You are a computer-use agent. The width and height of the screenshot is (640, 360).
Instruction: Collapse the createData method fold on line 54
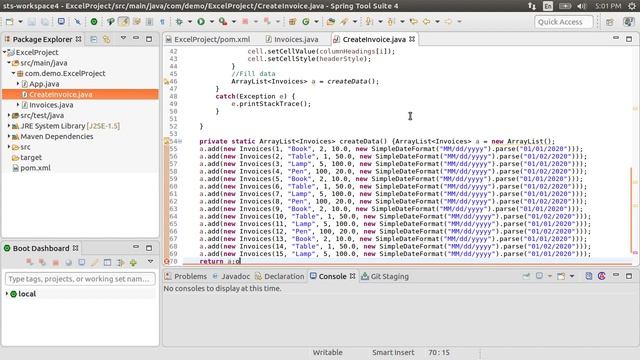click(180, 141)
